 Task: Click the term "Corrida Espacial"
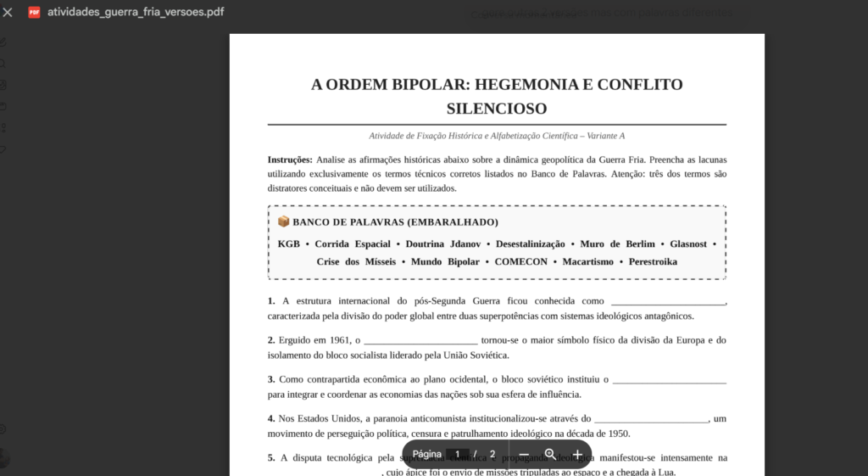pos(353,244)
